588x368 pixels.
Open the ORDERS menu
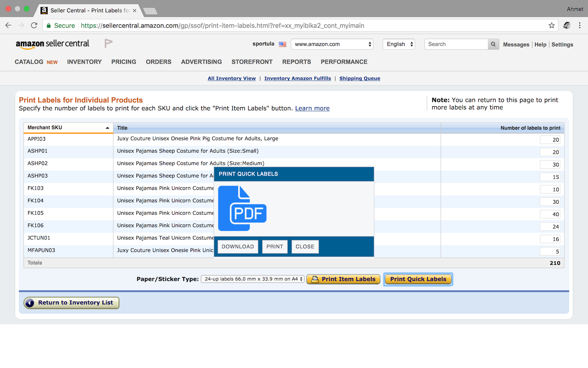158,62
